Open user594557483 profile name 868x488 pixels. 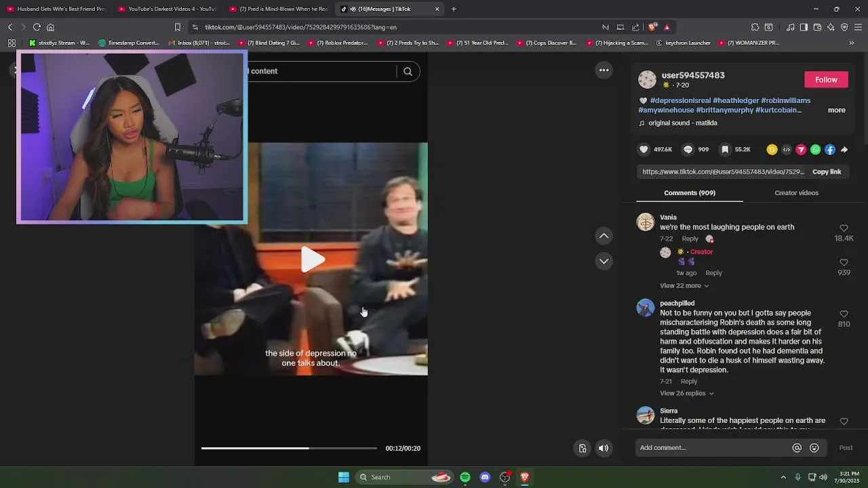693,75
